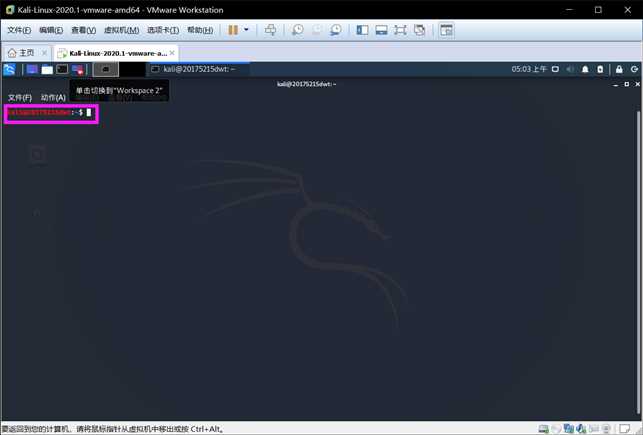
Task: Close the 主页 home tab
Action: tap(44, 53)
